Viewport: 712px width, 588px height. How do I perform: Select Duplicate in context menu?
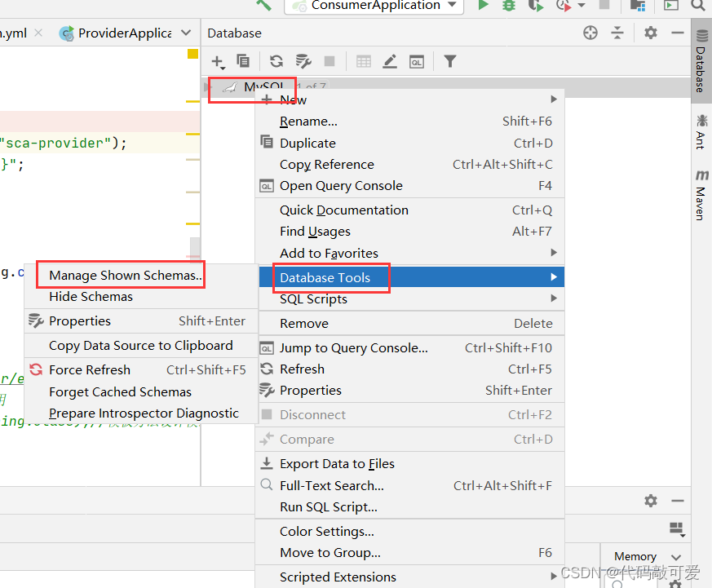411,143
